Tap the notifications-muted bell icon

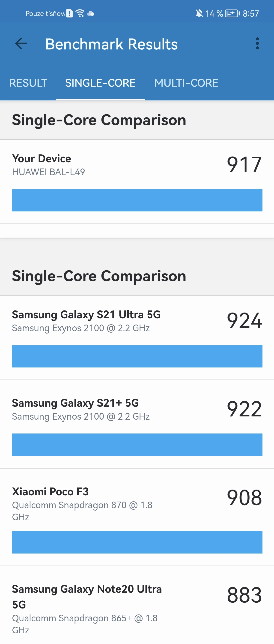pos(199,13)
